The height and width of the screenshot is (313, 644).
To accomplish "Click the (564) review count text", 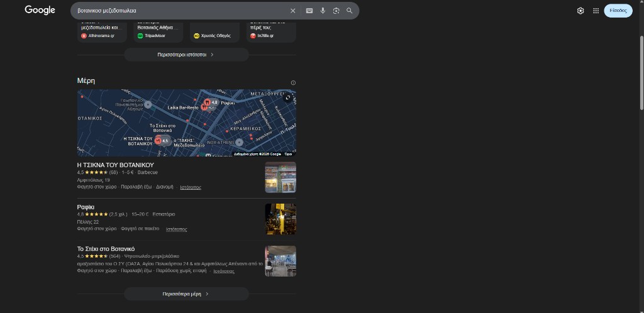I will coord(114,256).
